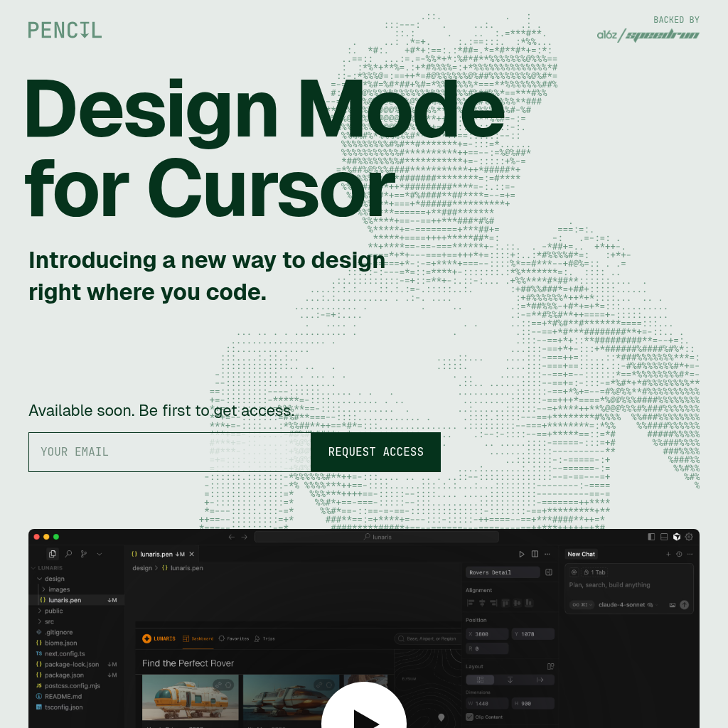The height and width of the screenshot is (728, 728).
Task: Click the Rovers Detail name field
Action: 503,572
